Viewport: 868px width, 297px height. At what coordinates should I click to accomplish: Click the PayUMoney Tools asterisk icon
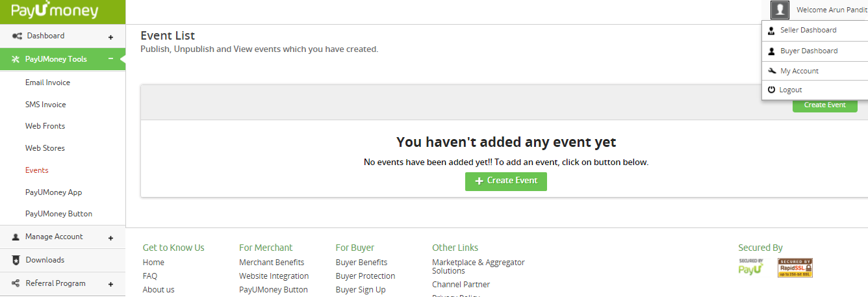(16, 59)
